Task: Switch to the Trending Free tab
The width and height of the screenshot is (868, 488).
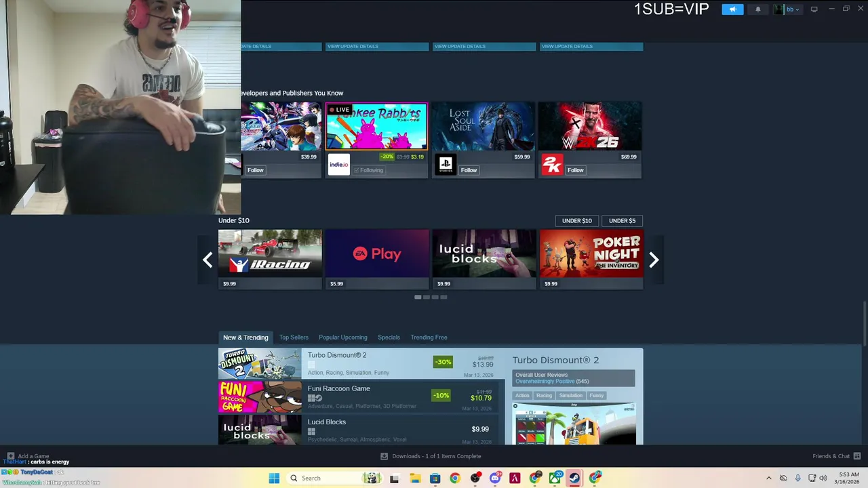Action: tap(429, 338)
